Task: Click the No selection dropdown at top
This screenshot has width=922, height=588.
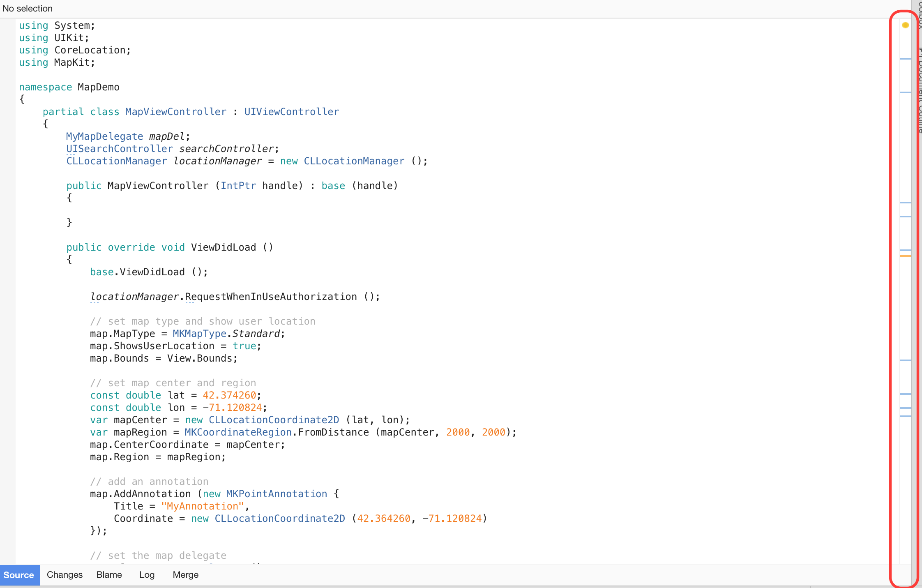Action: 27,8
